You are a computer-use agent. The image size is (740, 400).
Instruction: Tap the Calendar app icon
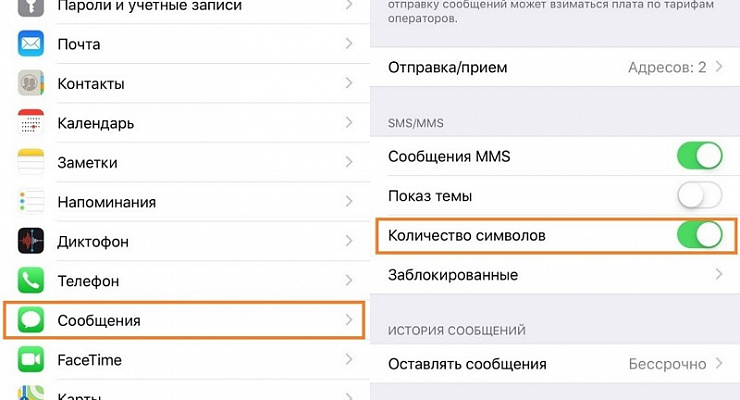pyautogui.click(x=32, y=123)
